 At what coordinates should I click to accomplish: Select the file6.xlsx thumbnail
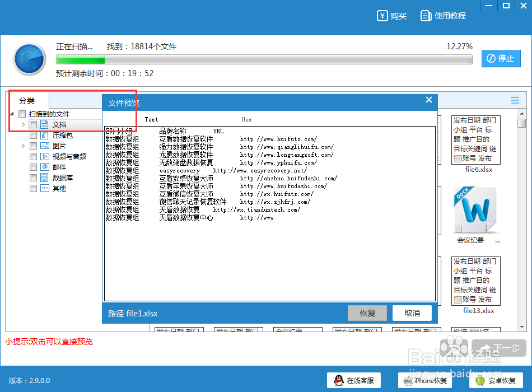(x=475, y=140)
